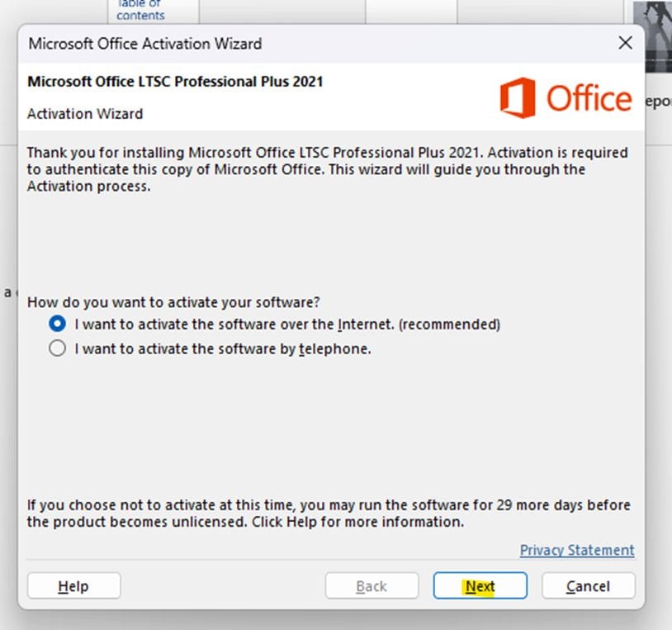Open the Privacy Statement link
The width and height of the screenshot is (672, 630).
[577, 550]
